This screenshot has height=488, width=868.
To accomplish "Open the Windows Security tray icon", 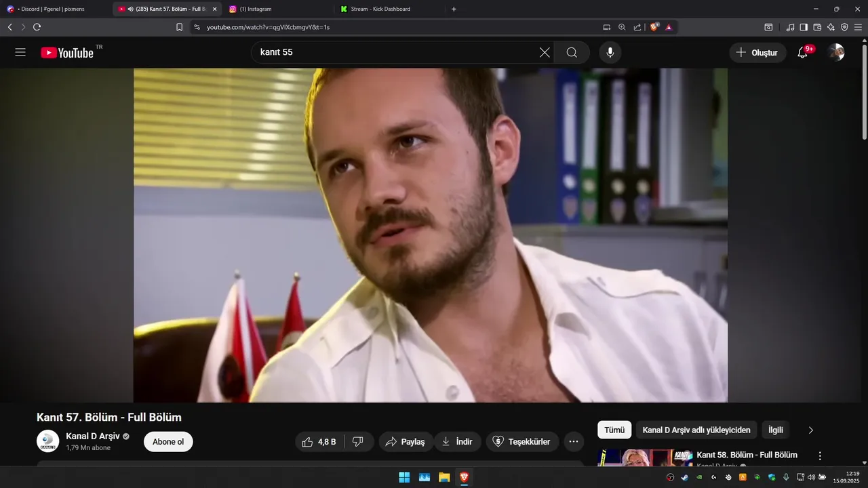I will [772, 477].
